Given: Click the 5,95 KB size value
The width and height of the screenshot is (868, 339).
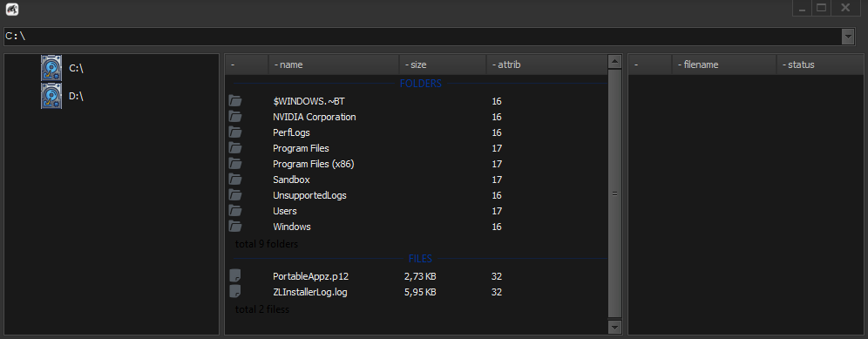Looking at the screenshot, I should (420, 291).
